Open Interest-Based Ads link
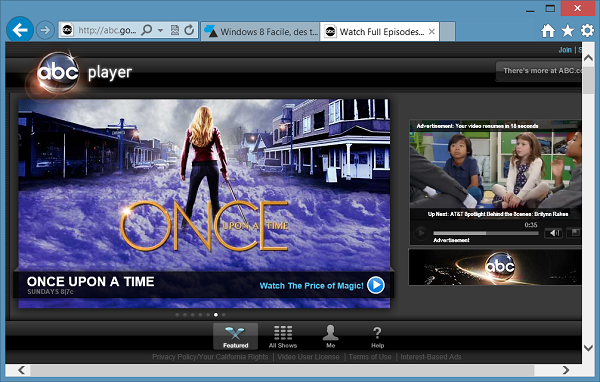Viewport: 600px width, 382px height. pyautogui.click(x=431, y=357)
